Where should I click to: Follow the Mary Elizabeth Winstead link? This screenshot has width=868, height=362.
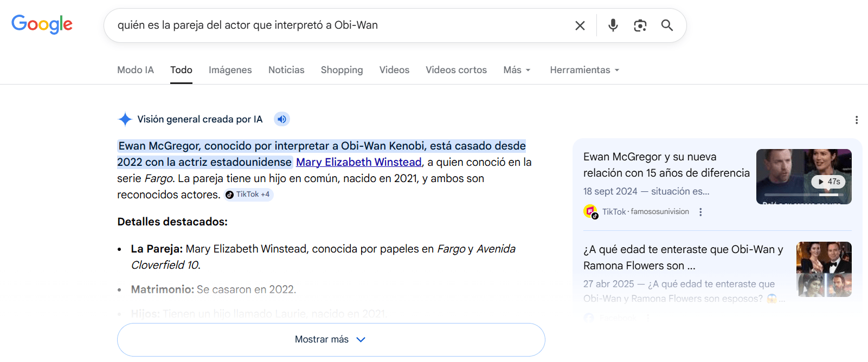coord(358,162)
